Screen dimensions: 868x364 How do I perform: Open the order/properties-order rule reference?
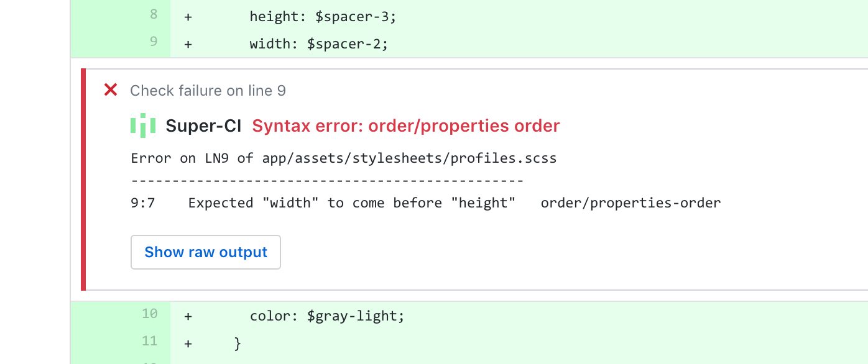click(x=630, y=202)
